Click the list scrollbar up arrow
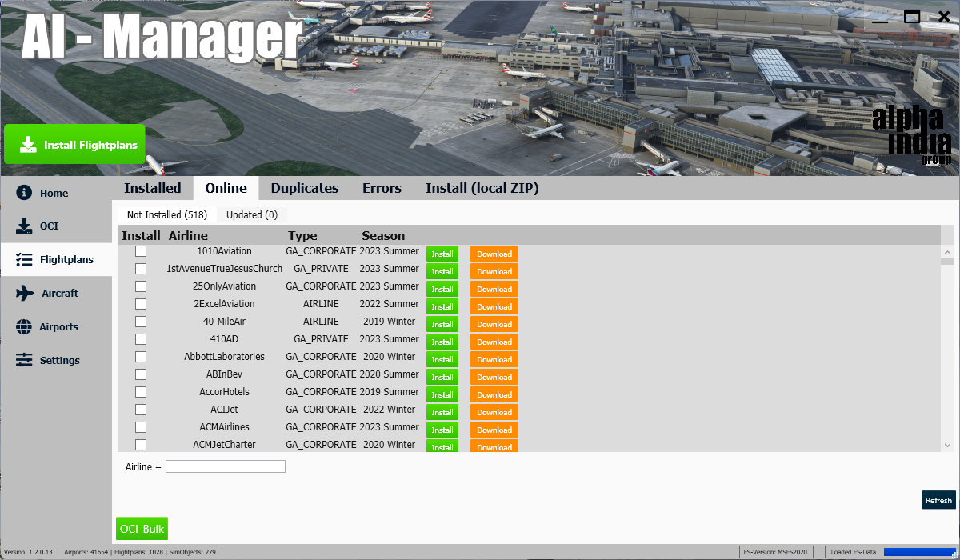This screenshot has height=560, width=960. (947, 251)
